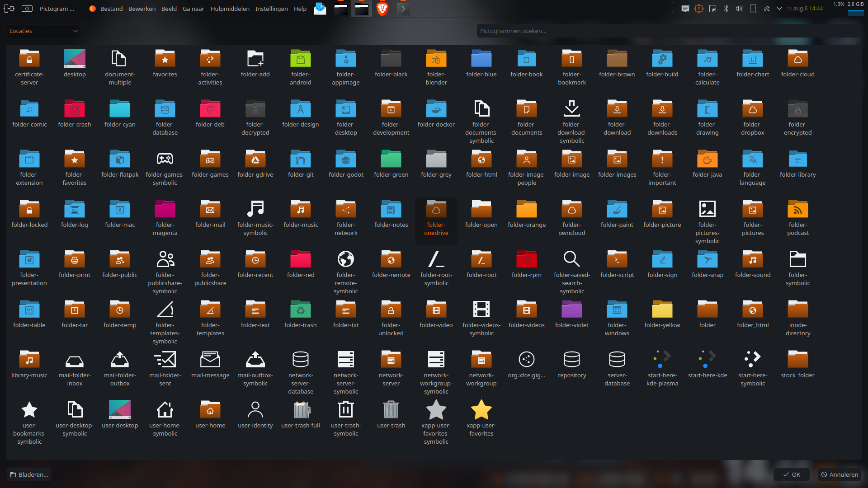Open the Locaties dropdown
This screenshot has width=868, height=488.
pos(43,31)
